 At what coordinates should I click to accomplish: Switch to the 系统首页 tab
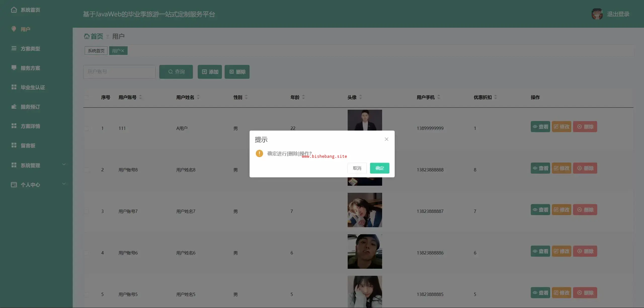96,51
